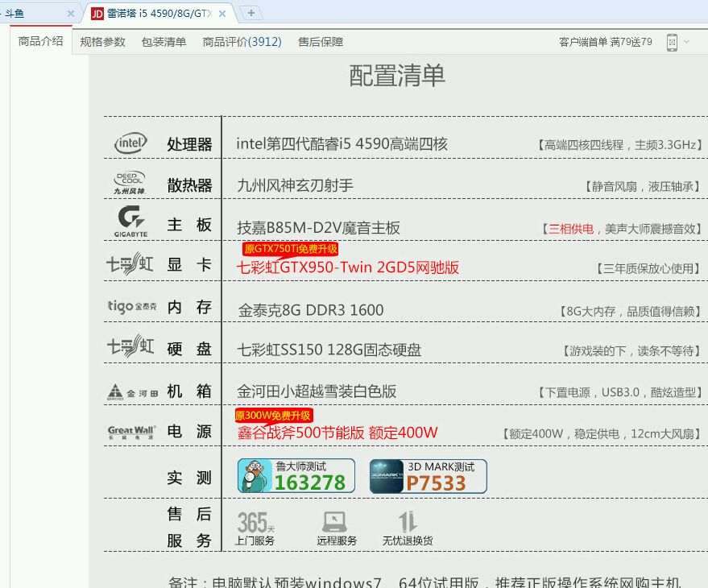Image resolution: width=708 pixels, height=588 pixels.
Task: Click the 鲁大师测试 163278 score badge
Action: 296,475
